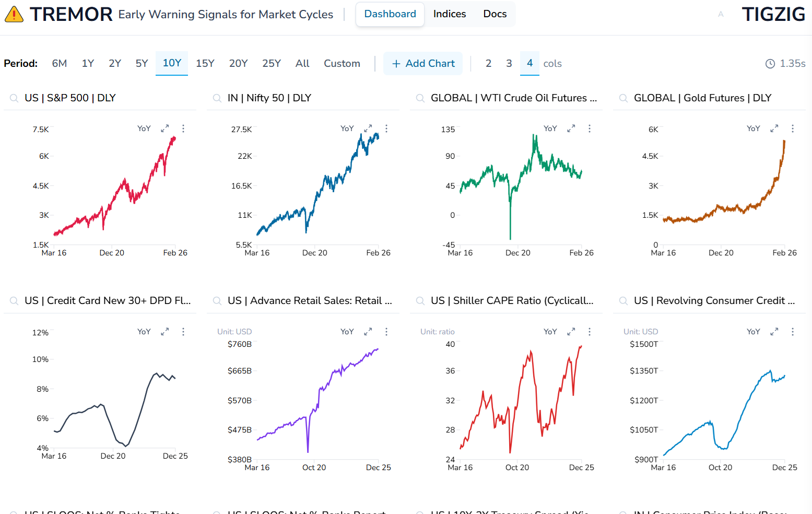812x514 pixels.
Task: Expand the Nifty 50 chart fullscreen
Action: [x=368, y=128]
